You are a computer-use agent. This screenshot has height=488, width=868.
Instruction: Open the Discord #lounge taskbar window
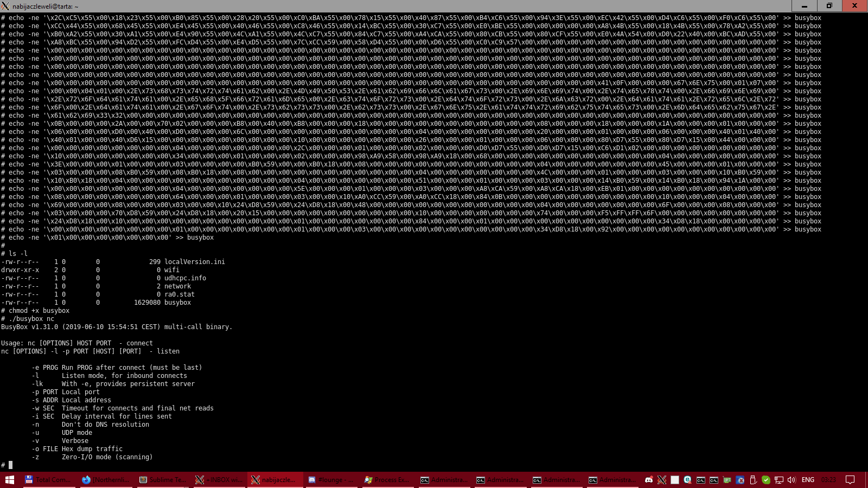(x=330, y=480)
